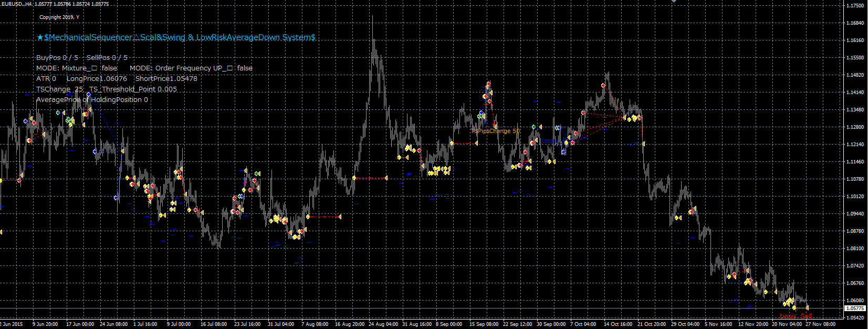Click the 'LongPrice1.06076' label
Image resolution: width=868 pixels, height=329 pixels.
97,78
